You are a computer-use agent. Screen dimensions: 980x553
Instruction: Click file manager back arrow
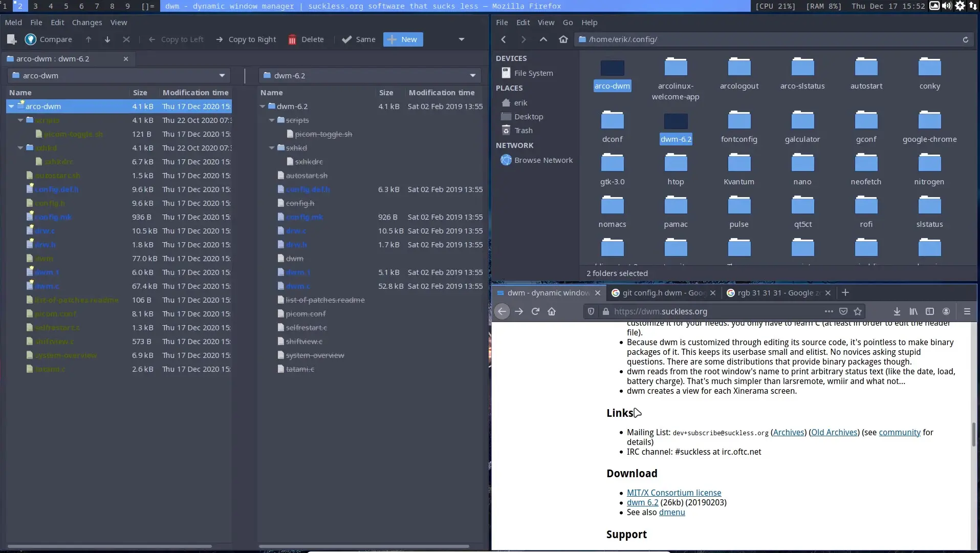click(504, 39)
